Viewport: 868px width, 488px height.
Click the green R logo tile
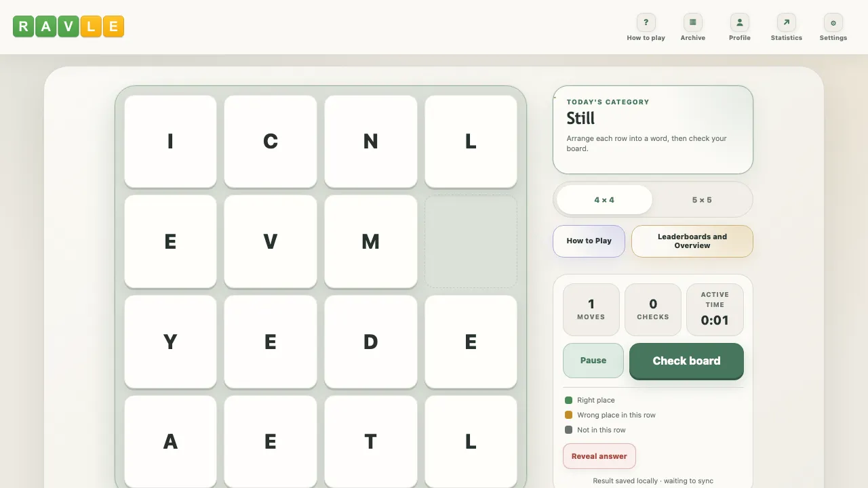[23, 26]
